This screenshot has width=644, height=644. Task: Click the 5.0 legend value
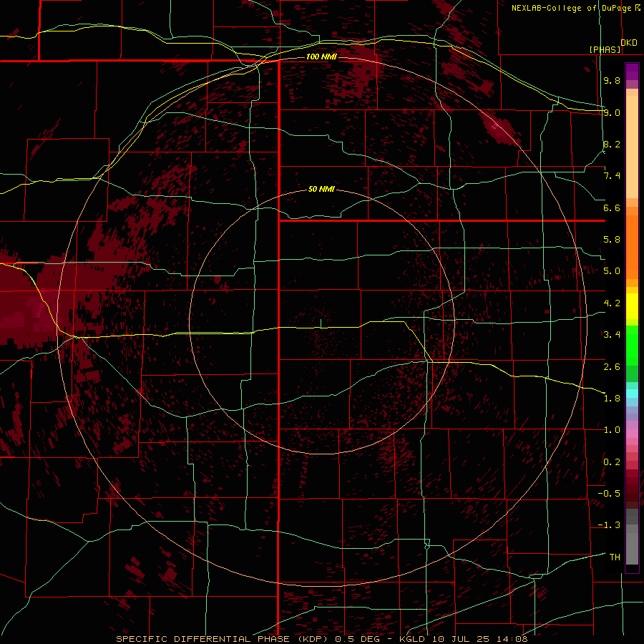click(x=612, y=271)
